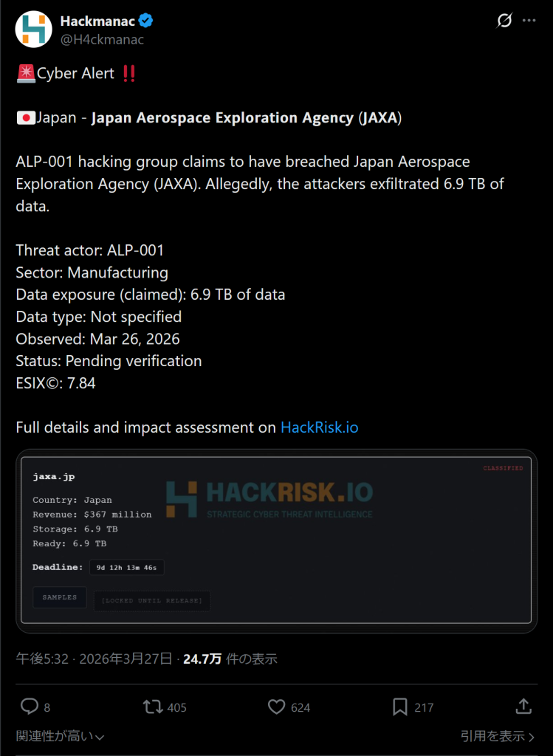The height and width of the screenshot is (756, 553).
Task: Open the three-dot more options menu
Action: pos(529,21)
